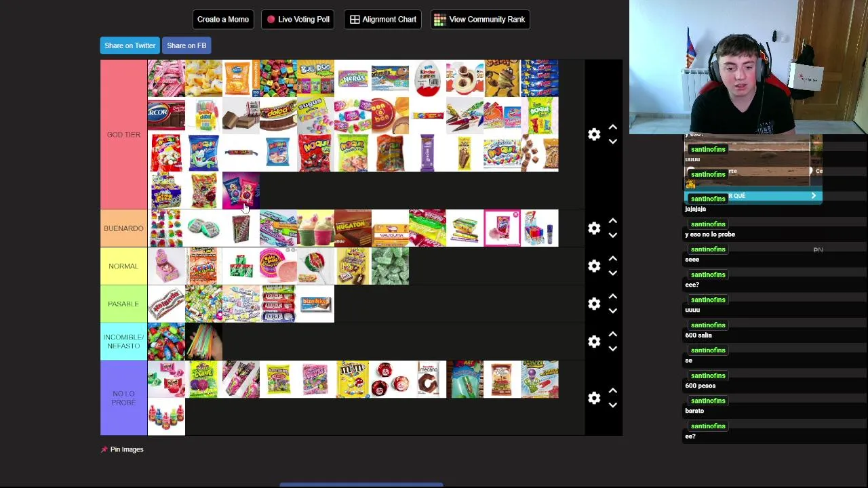Open settings gear for BUENARDO row
The width and height of the screenshot is (868, 488).
(594, 228)
